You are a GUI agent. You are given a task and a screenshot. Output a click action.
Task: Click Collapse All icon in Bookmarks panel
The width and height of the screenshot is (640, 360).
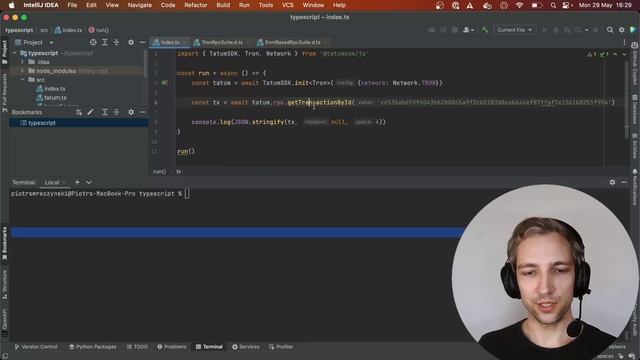(116, 112)
